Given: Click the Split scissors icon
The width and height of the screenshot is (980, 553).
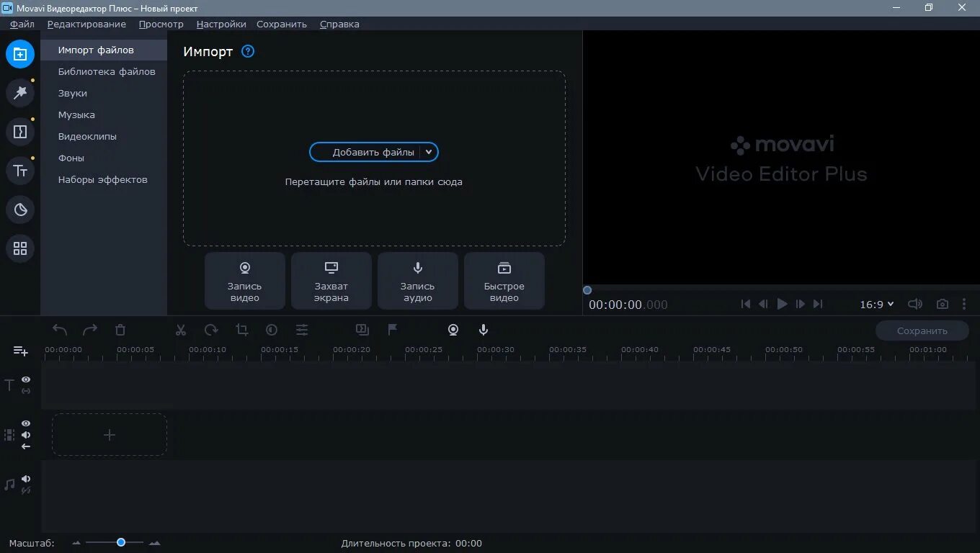Looking at the screenshot, I should coord(181,330).
